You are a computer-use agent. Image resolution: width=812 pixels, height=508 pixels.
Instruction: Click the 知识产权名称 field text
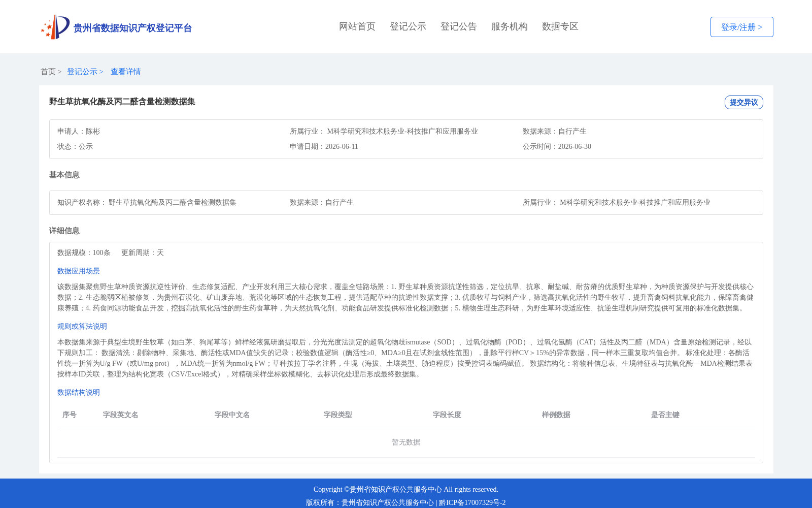[147, 202]
